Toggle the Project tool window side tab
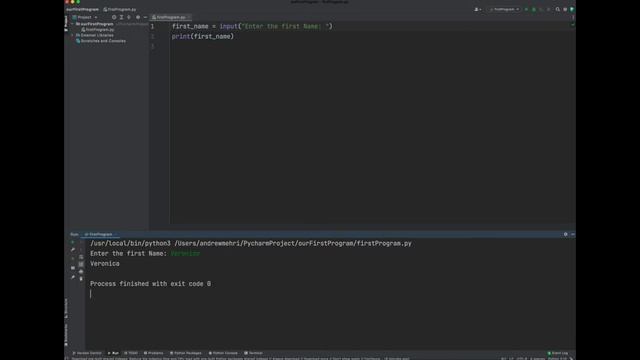The image size is (640, 360). pos(66,23)
